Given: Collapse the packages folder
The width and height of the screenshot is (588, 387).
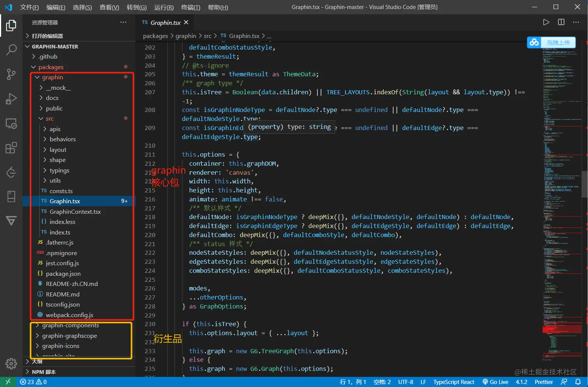Looking at the screenshot, I should (79, 67).
